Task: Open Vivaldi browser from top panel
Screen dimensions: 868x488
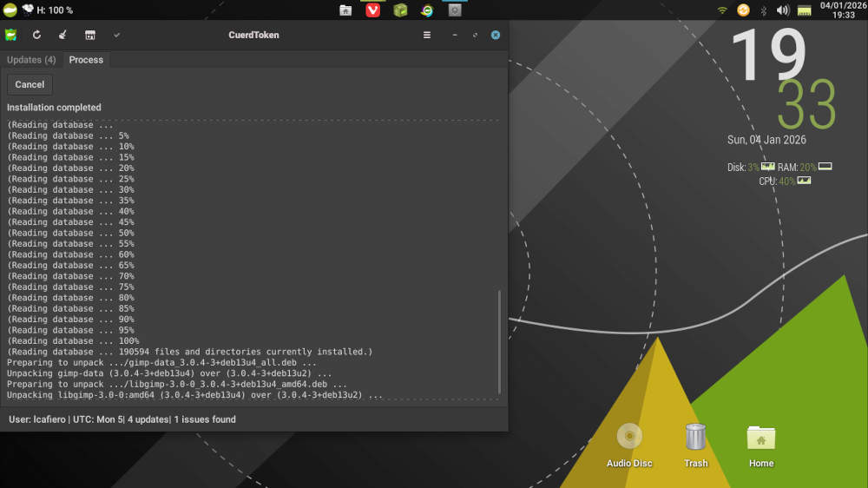Action: click(372, 10)
